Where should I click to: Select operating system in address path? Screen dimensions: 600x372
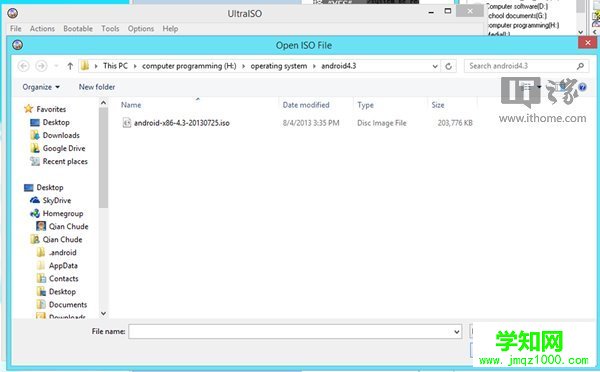tap(279, 66)
